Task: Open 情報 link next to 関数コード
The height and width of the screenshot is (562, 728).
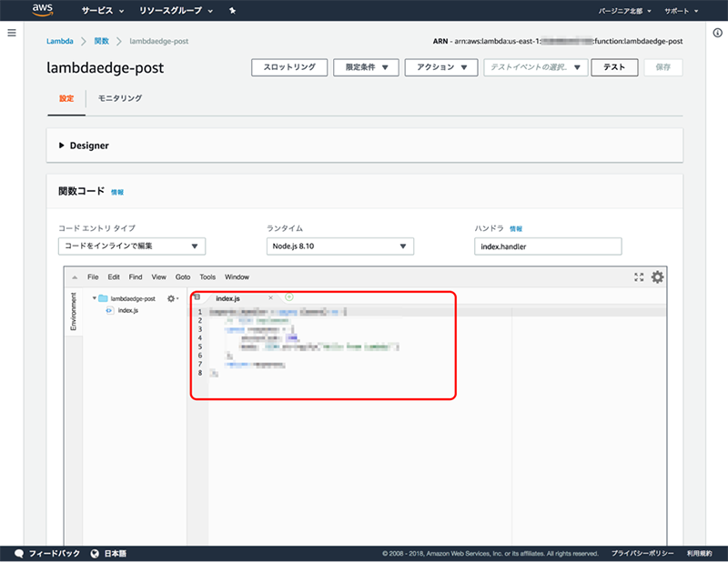Action: tap(117, 192)
